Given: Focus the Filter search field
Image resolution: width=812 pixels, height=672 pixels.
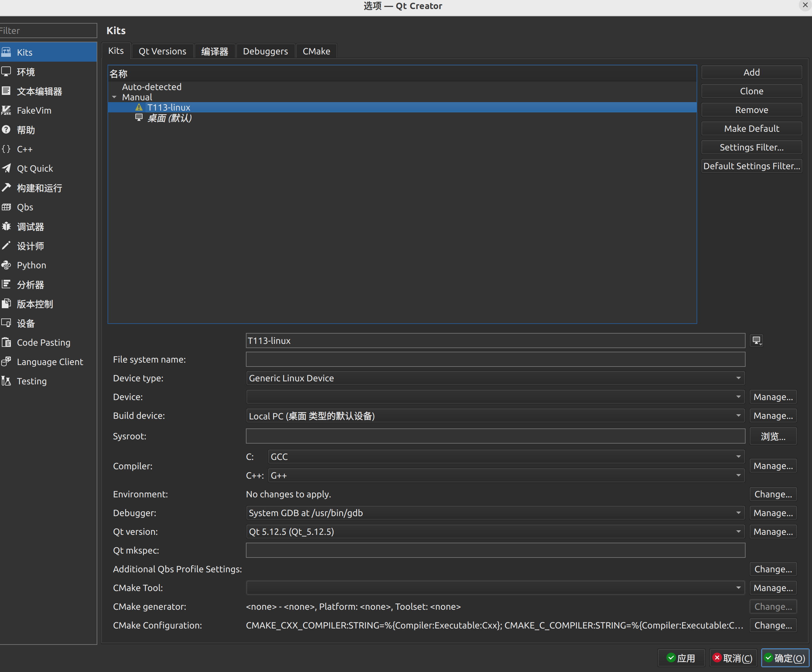Looking at the screenshot, I should (x=48, y=31).
